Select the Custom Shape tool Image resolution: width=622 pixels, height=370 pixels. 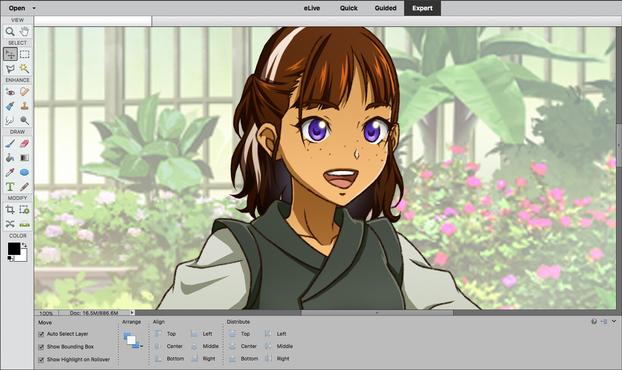coord(24,172)
